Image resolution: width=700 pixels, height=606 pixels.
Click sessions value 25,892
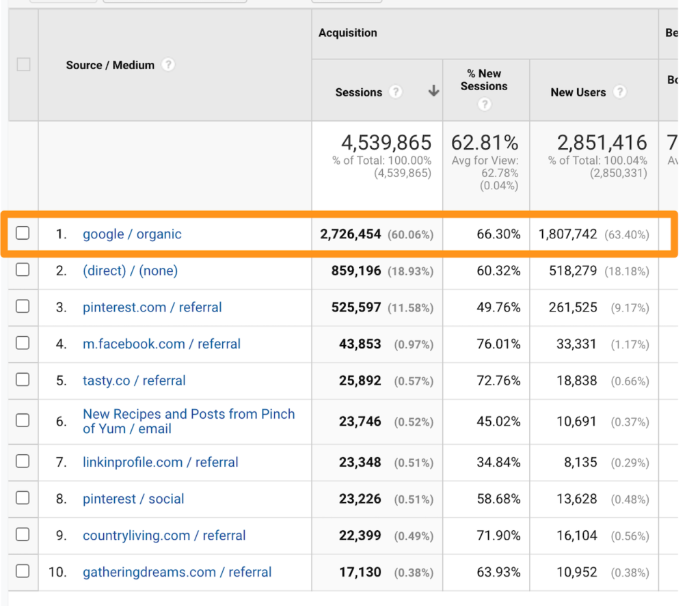(x=360, y=380)
